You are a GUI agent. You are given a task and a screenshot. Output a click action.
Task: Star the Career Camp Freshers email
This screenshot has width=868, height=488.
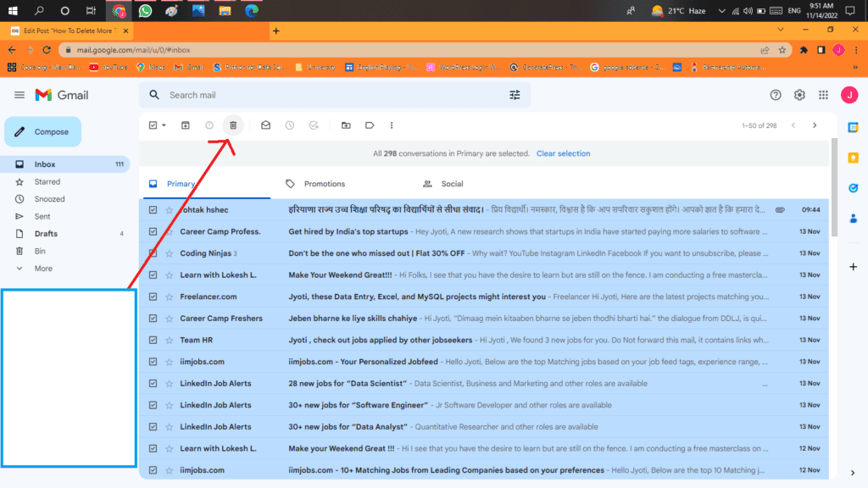click(x=170, y=319)
